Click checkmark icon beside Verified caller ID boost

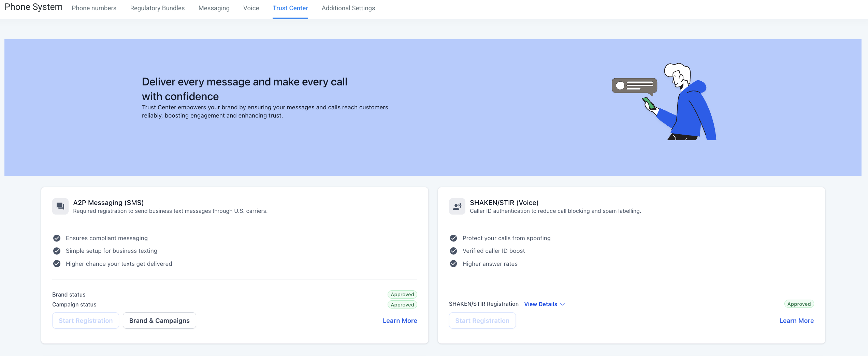pyautogui.click(x=453, y=251)
